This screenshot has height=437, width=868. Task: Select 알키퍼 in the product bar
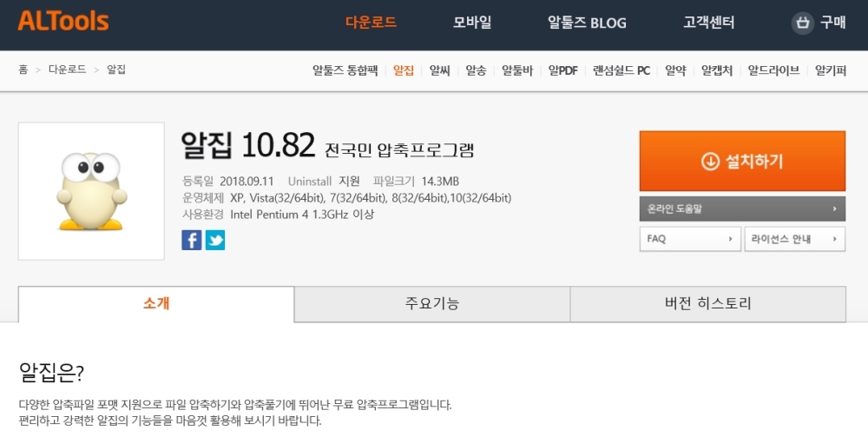(831, 70)
